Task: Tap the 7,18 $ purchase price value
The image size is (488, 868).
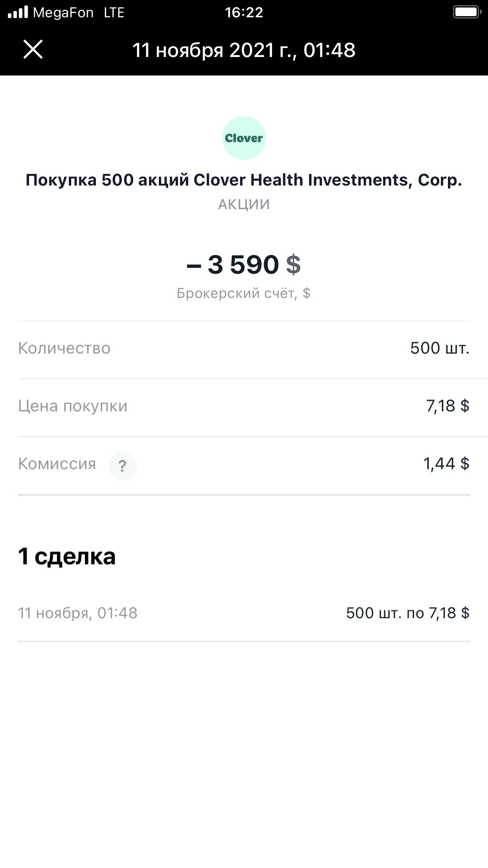Action: (x=448, y=406)
